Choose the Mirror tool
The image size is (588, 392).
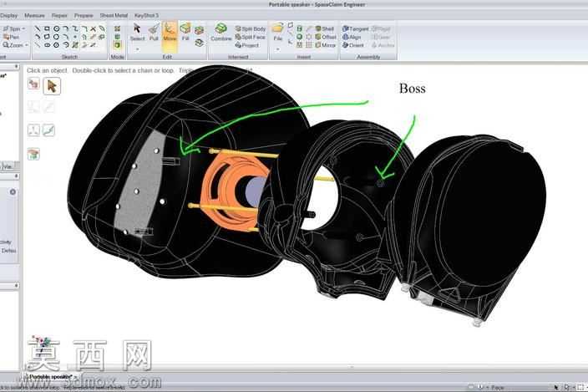pyautogui.click(x=325, y=45)
